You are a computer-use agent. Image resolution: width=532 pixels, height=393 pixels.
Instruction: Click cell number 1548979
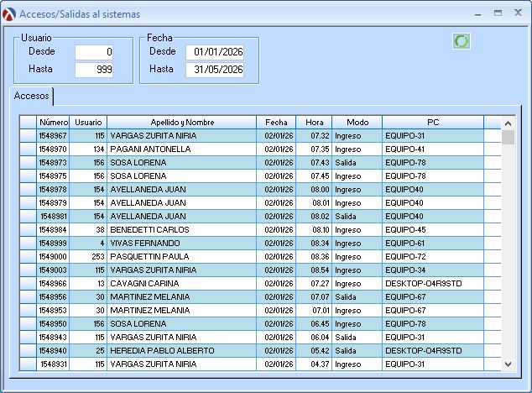tap(53, 202)
